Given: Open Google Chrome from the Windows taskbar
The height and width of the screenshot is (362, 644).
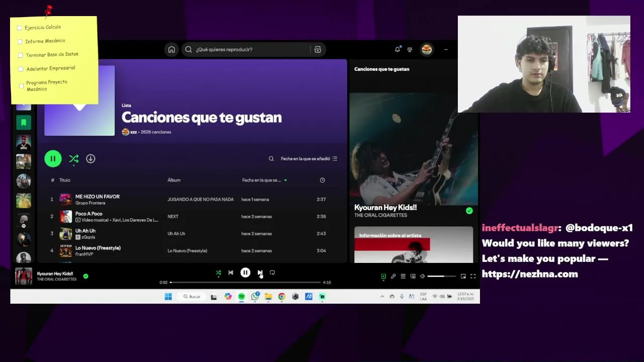Looking at the screenshot, I should [x=282, y=297].
